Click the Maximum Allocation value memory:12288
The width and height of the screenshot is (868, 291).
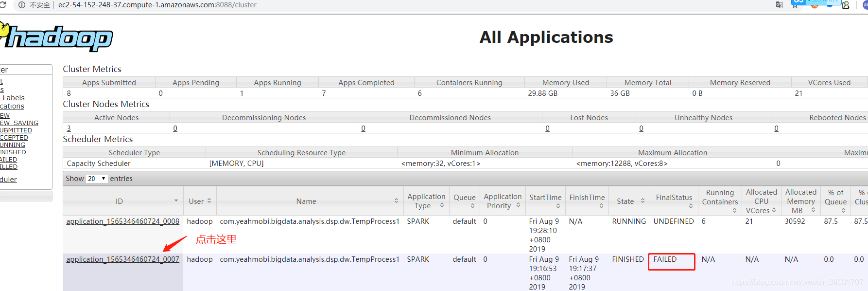coord(622,164)
